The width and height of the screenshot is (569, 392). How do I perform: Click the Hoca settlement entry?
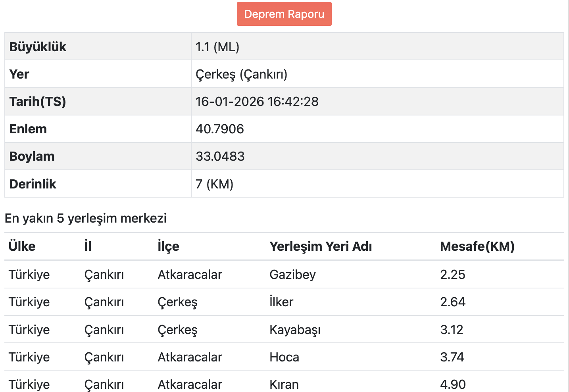click(284, 357)
